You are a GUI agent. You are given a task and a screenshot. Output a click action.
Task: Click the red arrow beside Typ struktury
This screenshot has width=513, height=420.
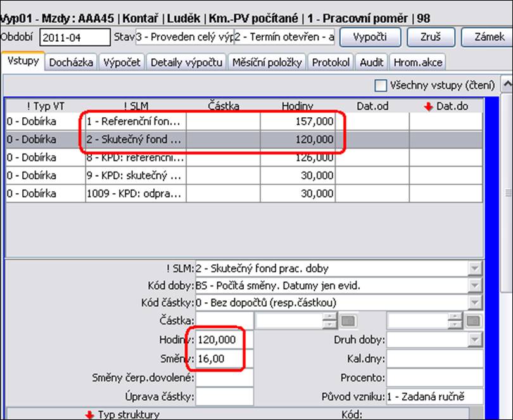(89, 415)
